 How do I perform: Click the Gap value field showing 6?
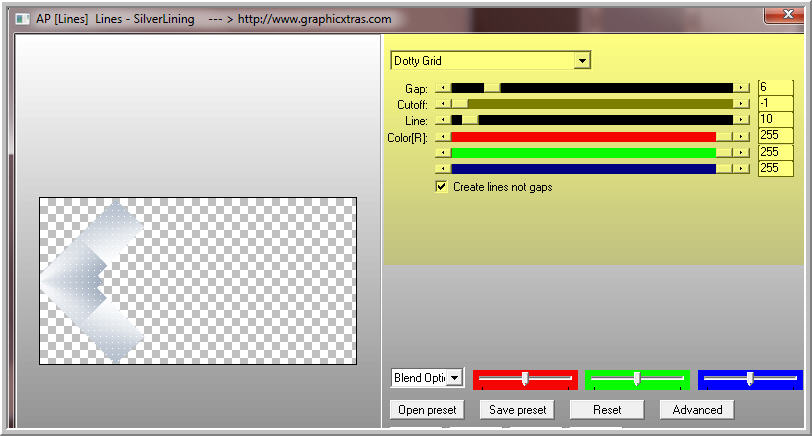[x=776, y=88]
